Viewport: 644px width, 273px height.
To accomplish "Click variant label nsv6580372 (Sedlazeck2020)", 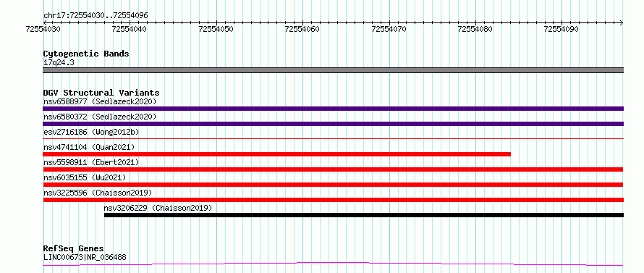I will pyautogui.click(x=100, y=117).
